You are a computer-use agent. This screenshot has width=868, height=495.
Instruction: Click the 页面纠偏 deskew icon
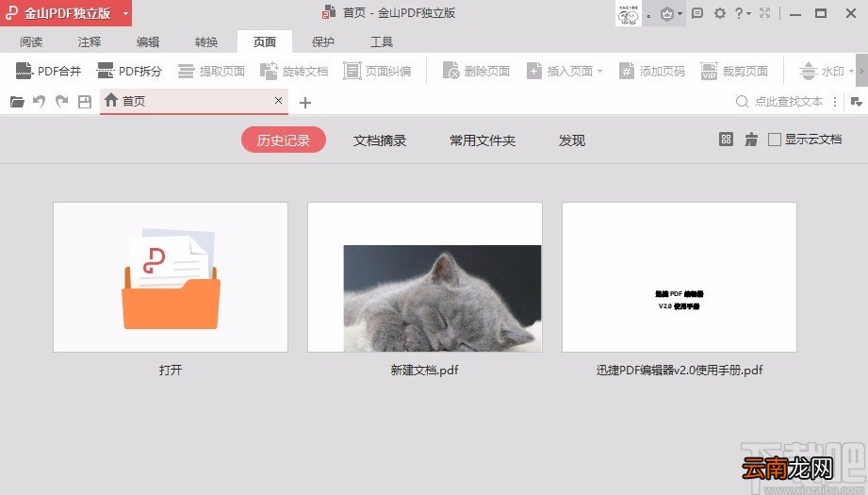[352, 71]
